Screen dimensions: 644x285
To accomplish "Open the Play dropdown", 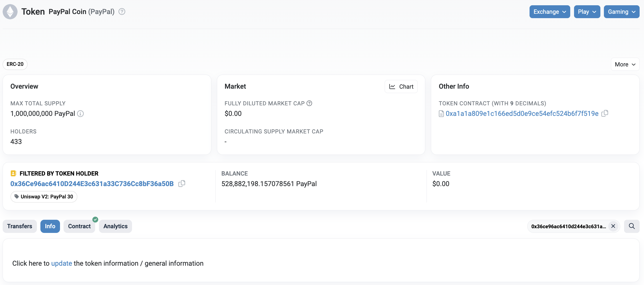I will pos(587,12).
